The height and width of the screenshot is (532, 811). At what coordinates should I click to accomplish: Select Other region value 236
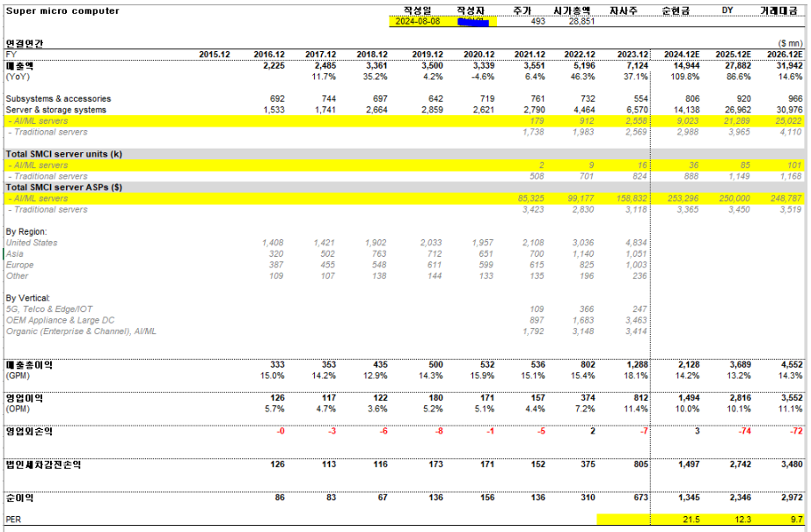639,275
